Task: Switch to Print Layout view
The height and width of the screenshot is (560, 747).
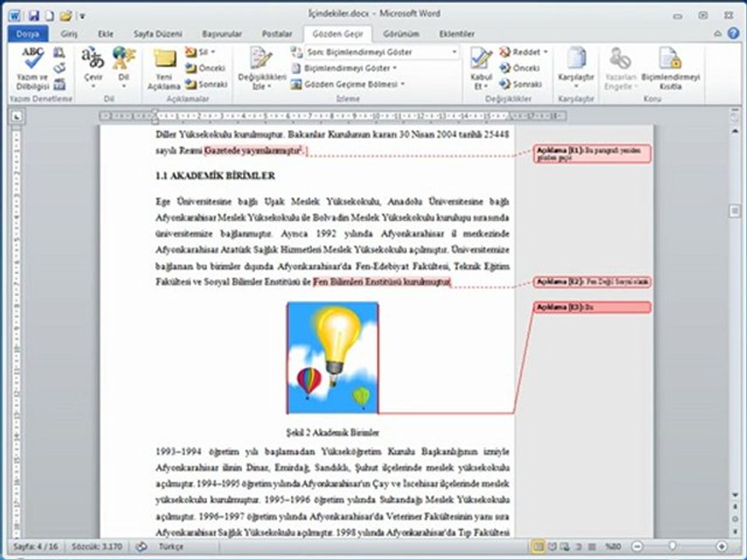Action: [538, 547]
